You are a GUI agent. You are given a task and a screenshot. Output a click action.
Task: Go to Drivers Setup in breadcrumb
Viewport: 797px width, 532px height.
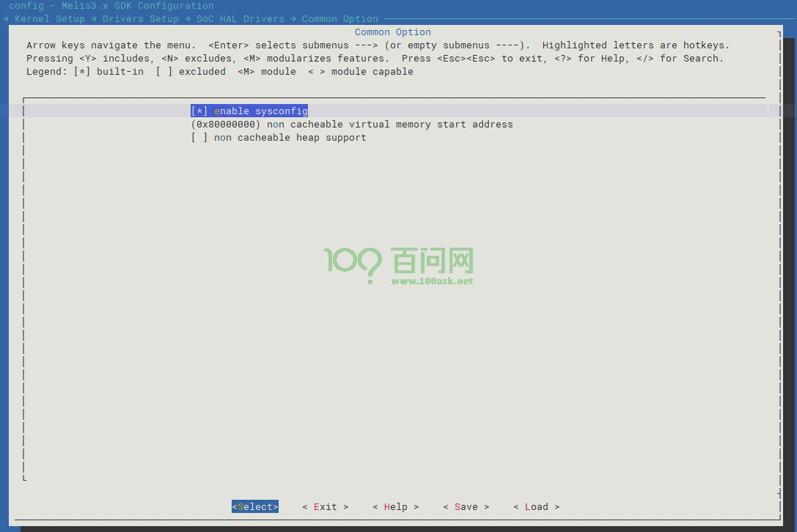click(x=141, y=19)
